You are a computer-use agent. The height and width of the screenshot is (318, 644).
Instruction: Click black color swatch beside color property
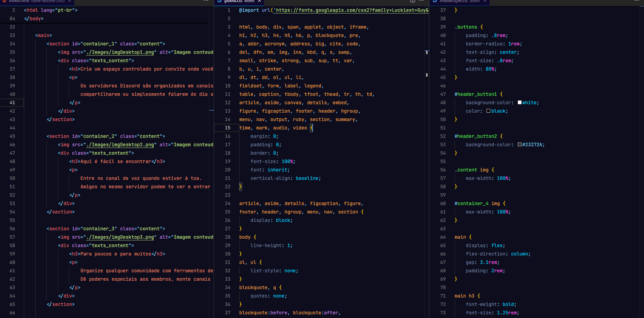coord(488,111)
